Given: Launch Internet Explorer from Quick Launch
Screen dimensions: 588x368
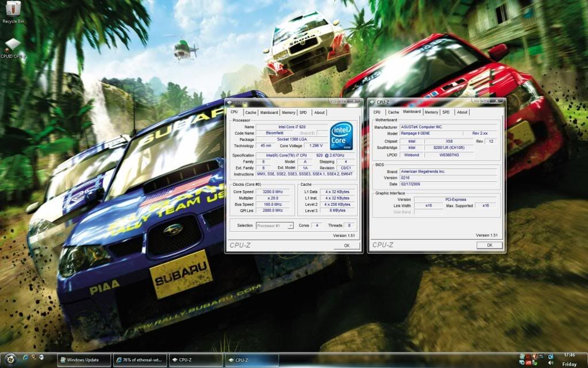Looking at the screenshot, I should 25,358.
